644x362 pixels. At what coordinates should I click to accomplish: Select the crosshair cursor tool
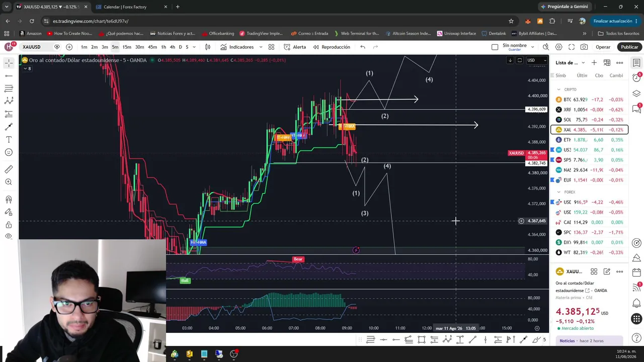9,63
